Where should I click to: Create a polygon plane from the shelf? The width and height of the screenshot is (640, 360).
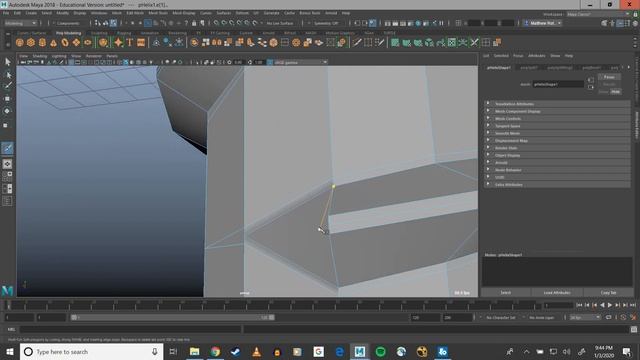pyautogui.click(x=76, y=42)
